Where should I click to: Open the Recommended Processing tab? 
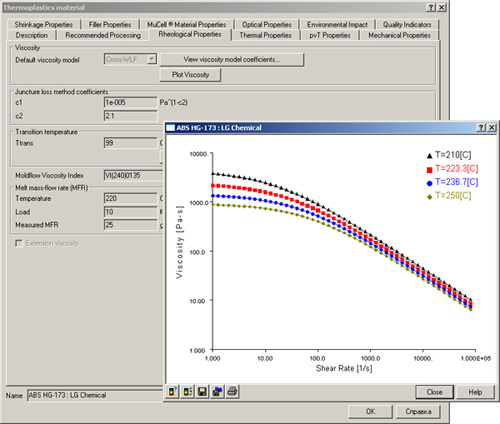103,35
